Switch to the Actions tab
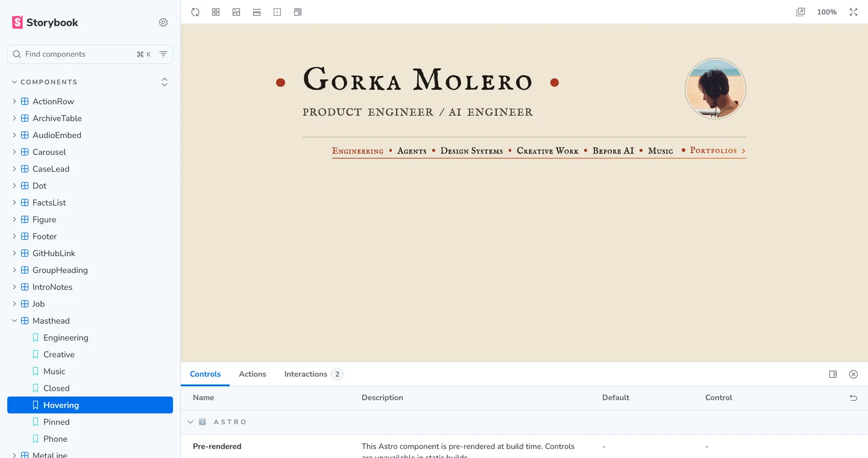 coord(253,374)
